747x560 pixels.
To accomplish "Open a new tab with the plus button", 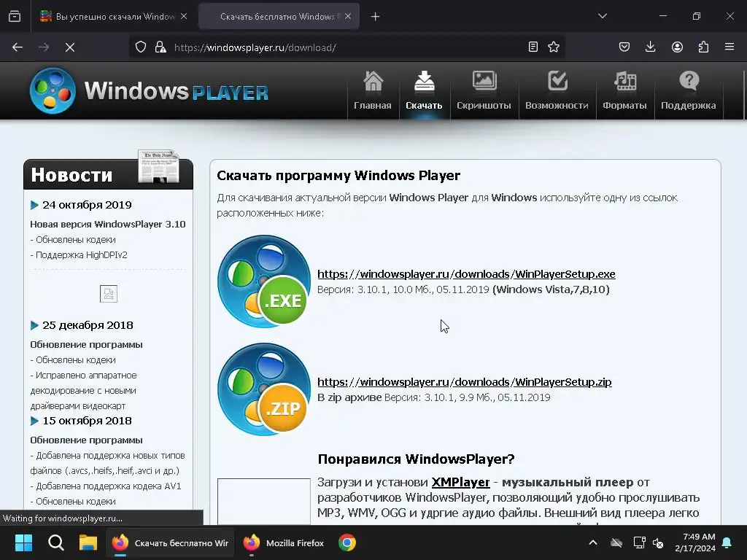I will (x=376, y=17).
